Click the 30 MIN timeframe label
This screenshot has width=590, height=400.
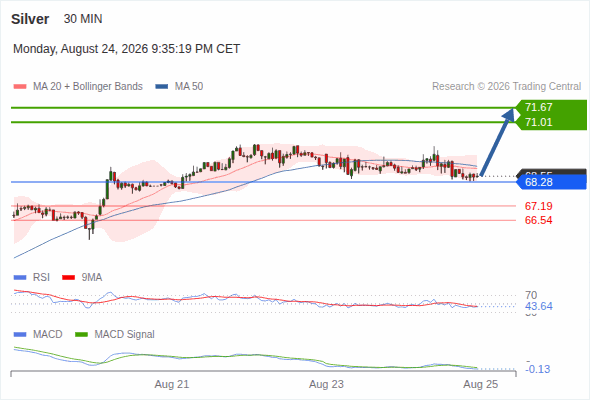click(x=83, y=19)
